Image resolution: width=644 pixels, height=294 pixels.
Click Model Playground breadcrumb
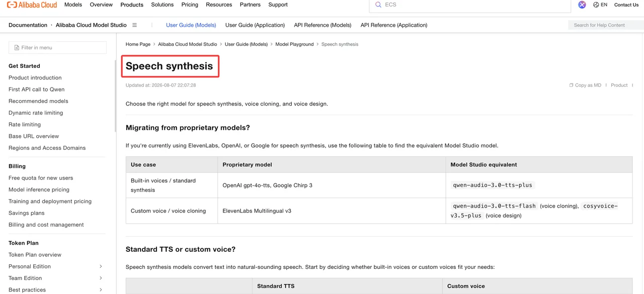point(294,44)
